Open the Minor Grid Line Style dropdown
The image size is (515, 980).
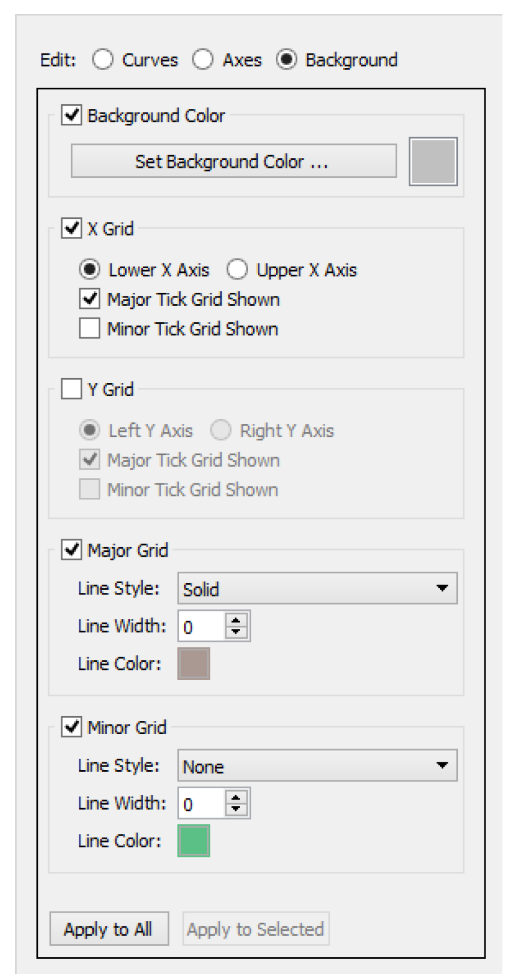317,765
